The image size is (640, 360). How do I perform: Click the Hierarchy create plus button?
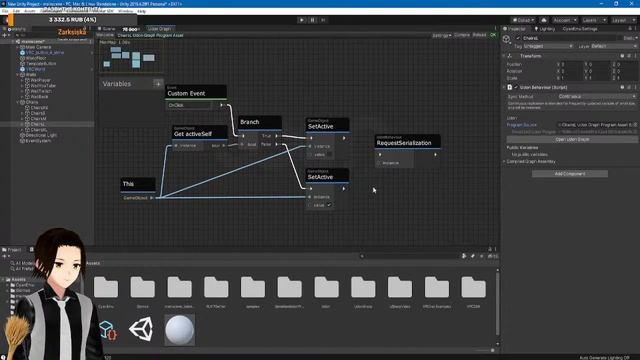point(5,36)
